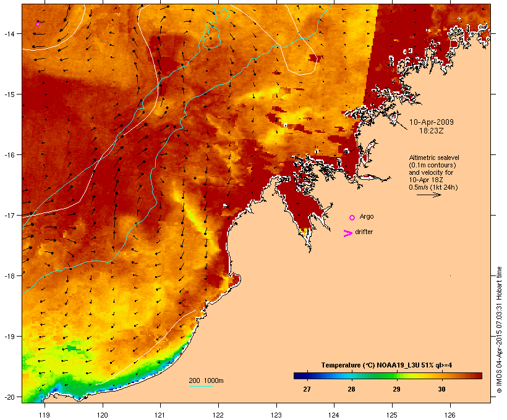The width and height of the screenshot is (507, 420).
Task: Click latitude axis label -20
Action: [x=9, y=397]
